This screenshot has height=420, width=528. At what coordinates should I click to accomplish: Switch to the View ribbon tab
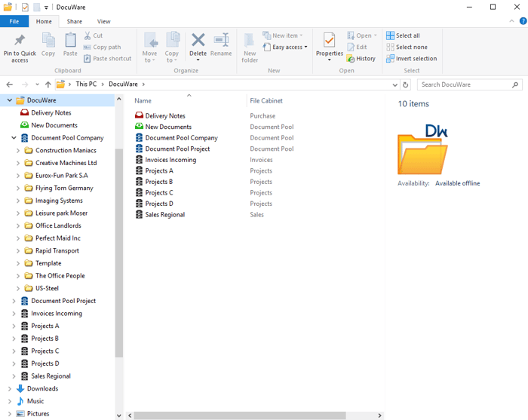(103, 22)
